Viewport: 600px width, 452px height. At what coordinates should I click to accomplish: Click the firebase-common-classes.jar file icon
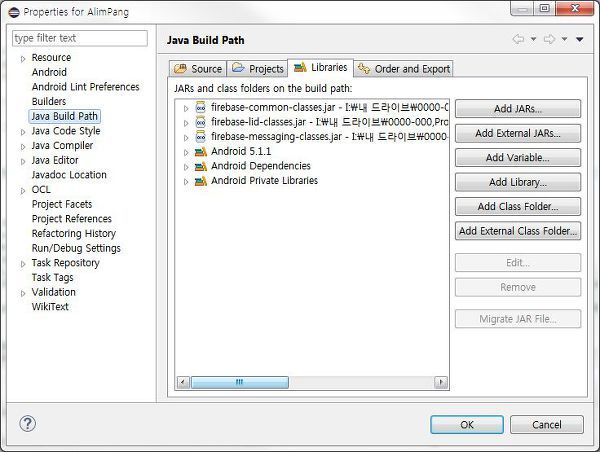201,108
